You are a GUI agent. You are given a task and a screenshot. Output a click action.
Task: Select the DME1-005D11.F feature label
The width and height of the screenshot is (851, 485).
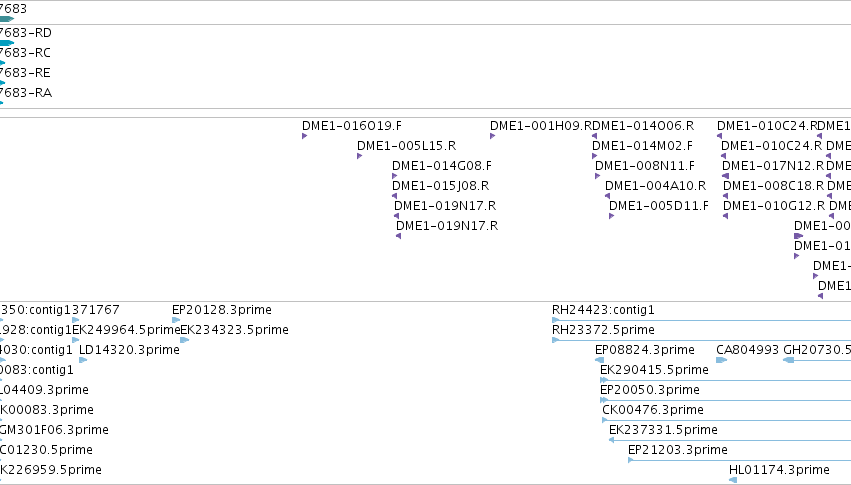click(x=659, y=206)
